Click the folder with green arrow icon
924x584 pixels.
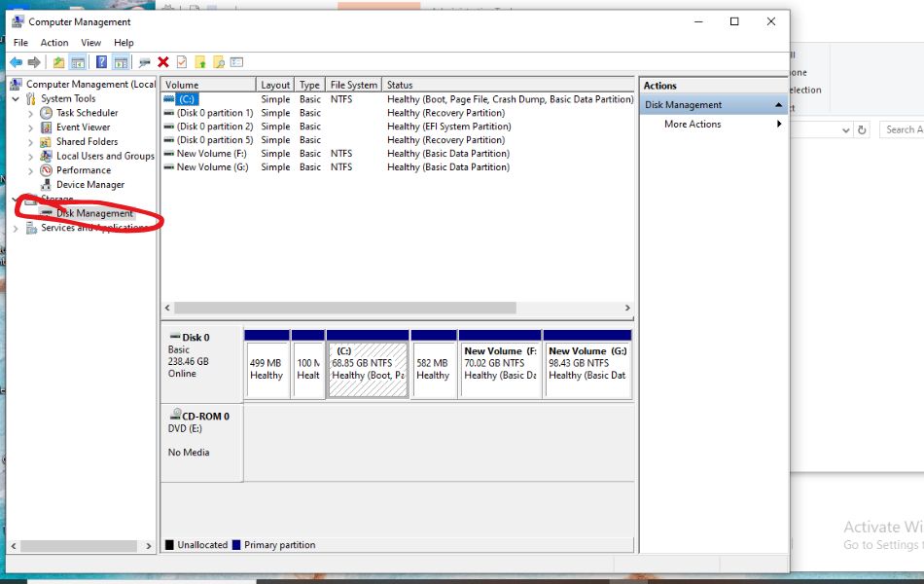(200, 62)
